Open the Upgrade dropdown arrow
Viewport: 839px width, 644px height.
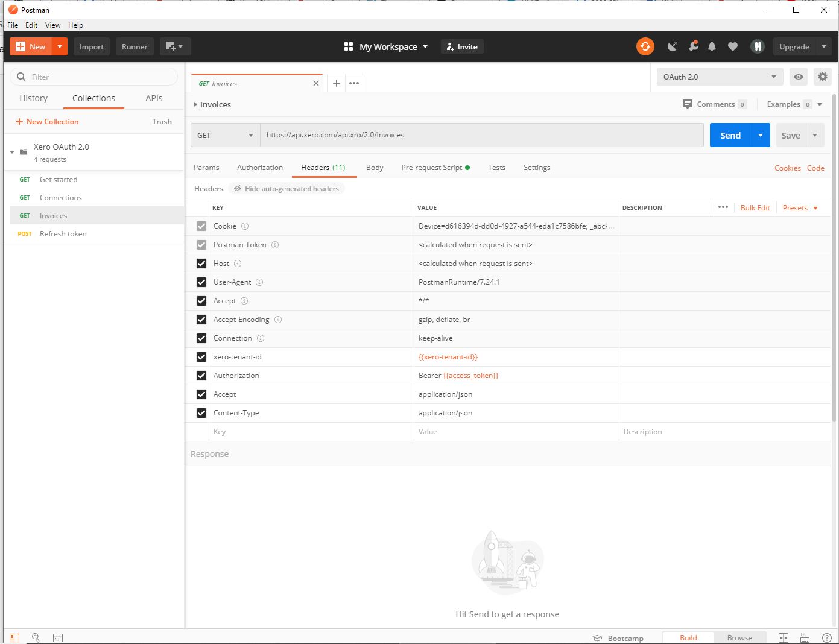point(823,46)
